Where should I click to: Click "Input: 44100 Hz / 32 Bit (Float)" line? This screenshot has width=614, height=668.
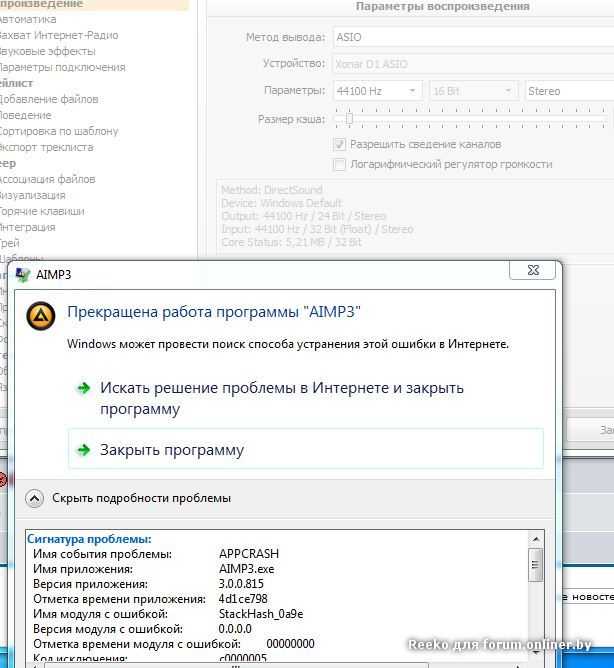tap(317, 229)
